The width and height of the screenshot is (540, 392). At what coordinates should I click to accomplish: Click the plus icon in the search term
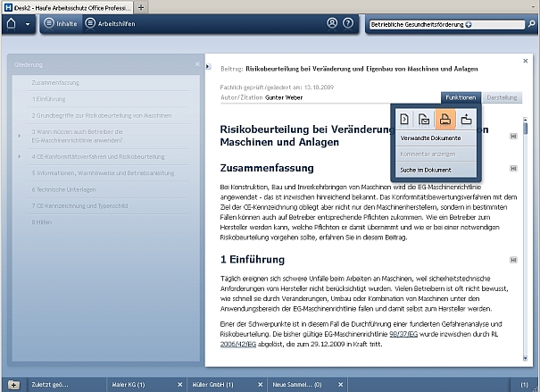469,24
